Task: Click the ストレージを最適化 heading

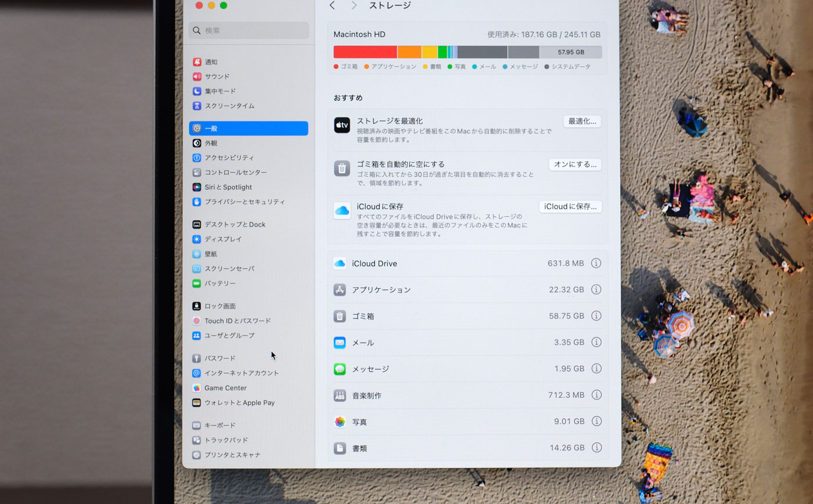Action: 390,121
